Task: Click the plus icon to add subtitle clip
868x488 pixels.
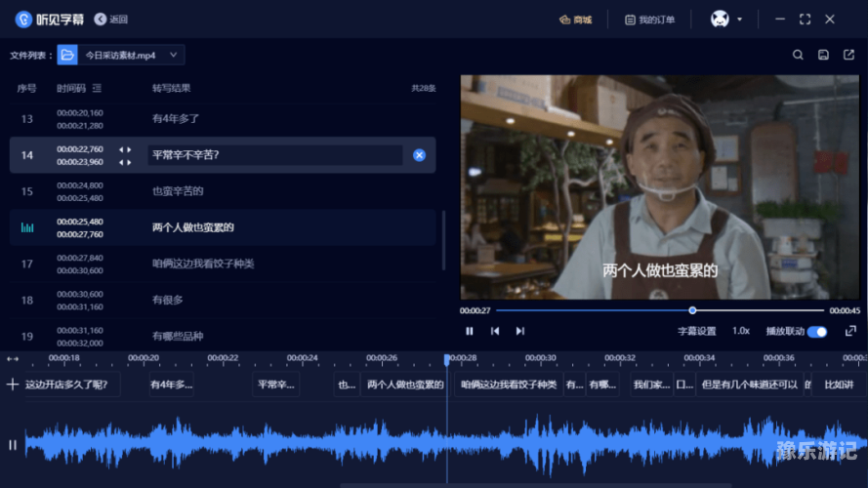Action: (x=12, y=384)
